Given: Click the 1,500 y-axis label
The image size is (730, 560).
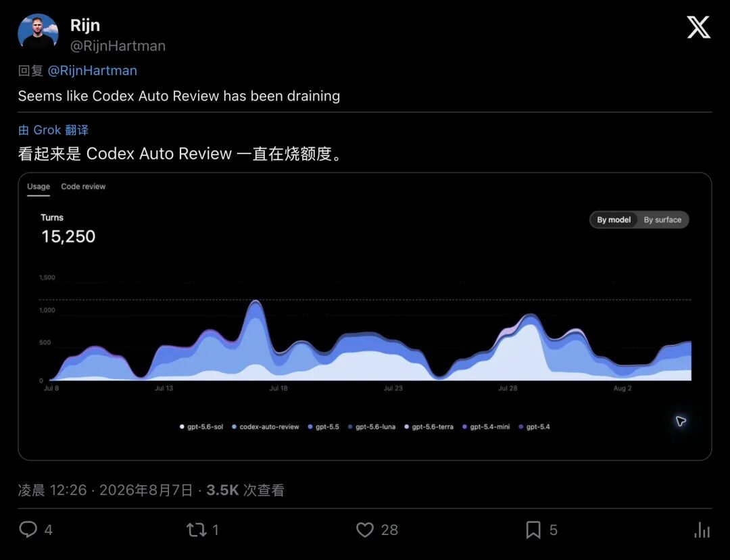Looking at the screenshot, I should (47, 278).
